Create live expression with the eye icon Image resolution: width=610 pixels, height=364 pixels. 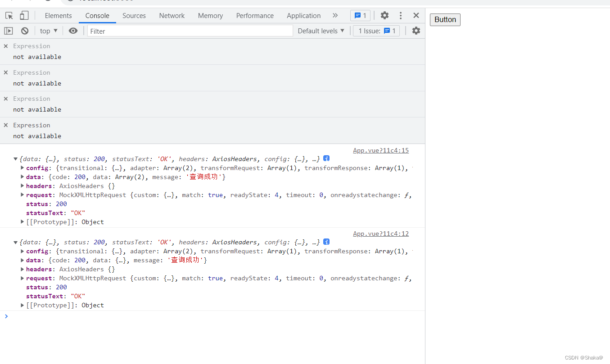click(73, 31)
